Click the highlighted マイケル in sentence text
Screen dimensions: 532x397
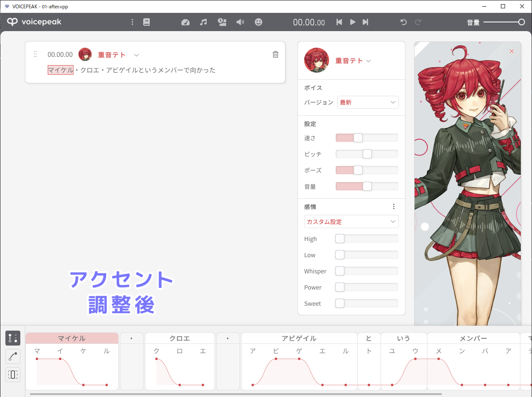61,70
